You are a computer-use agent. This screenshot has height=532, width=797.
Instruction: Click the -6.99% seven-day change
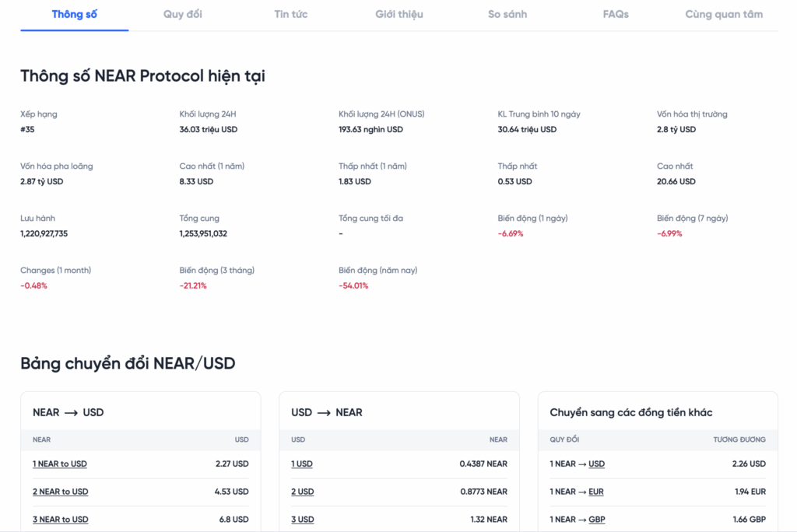click(x=669, y=234)
